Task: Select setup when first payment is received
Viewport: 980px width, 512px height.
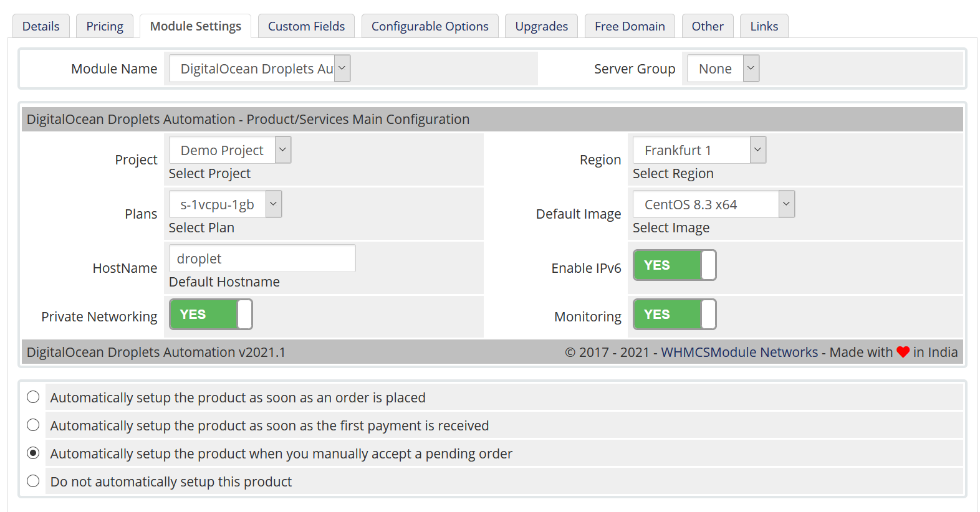Action: (33, 425)
